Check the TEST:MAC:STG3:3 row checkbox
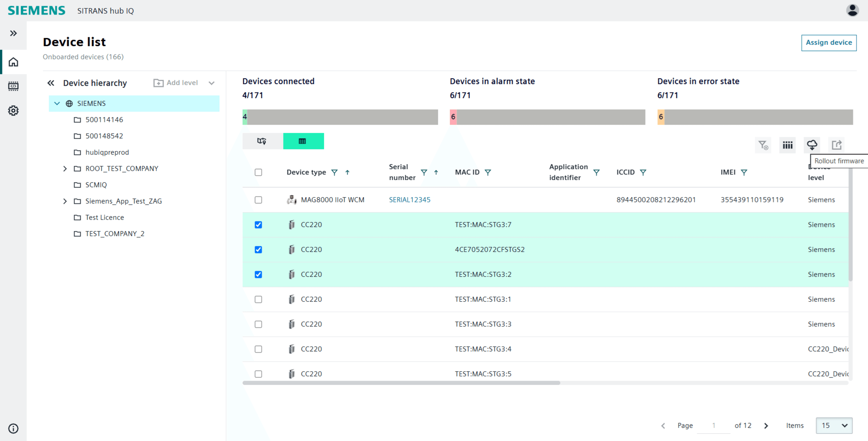 tap(258, 325)
